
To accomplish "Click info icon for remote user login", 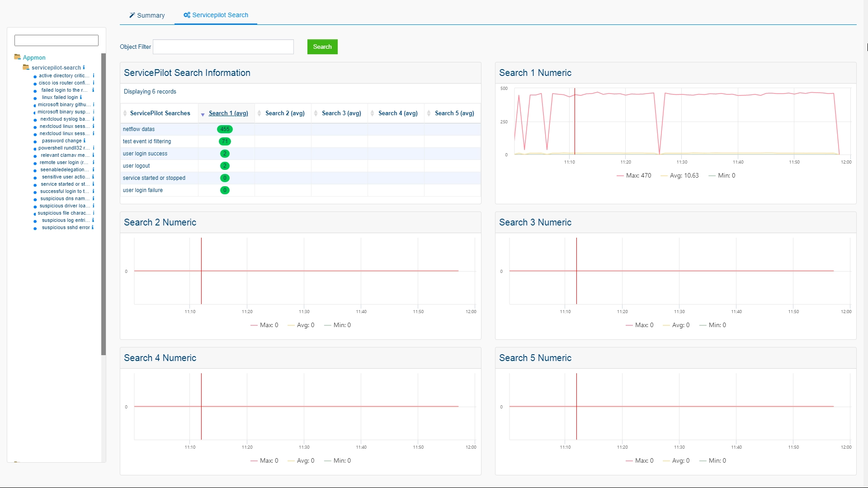I will 94,163.
